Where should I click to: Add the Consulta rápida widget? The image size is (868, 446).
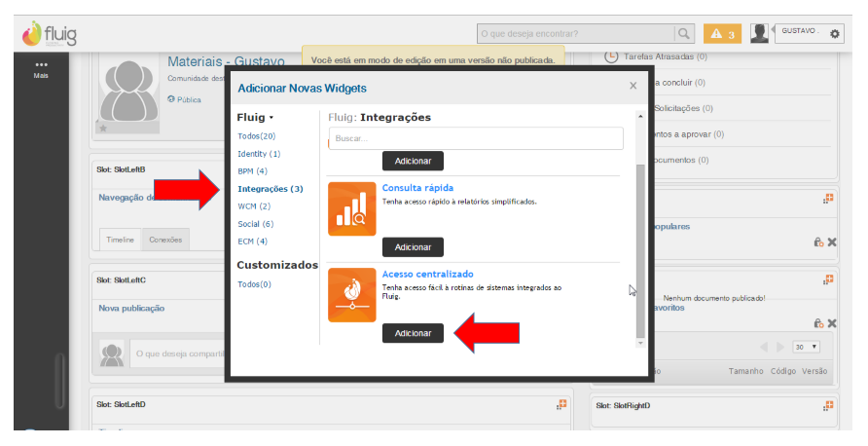pos(413,247)
